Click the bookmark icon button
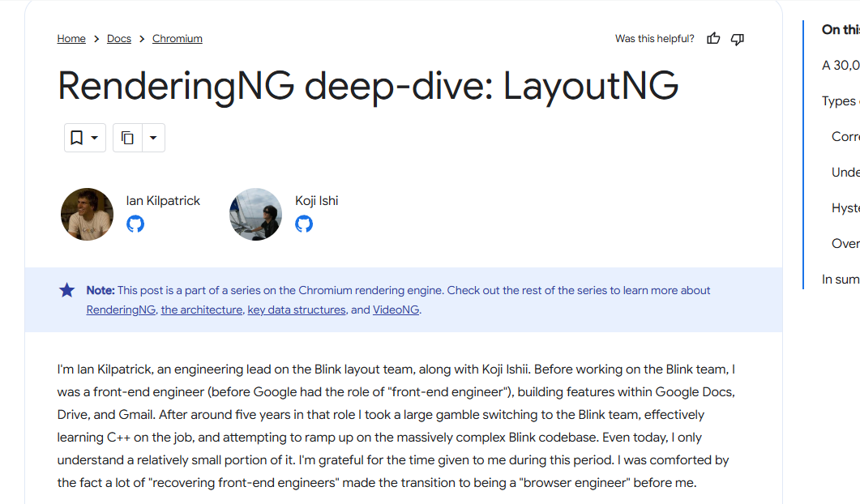 (77, 138)
